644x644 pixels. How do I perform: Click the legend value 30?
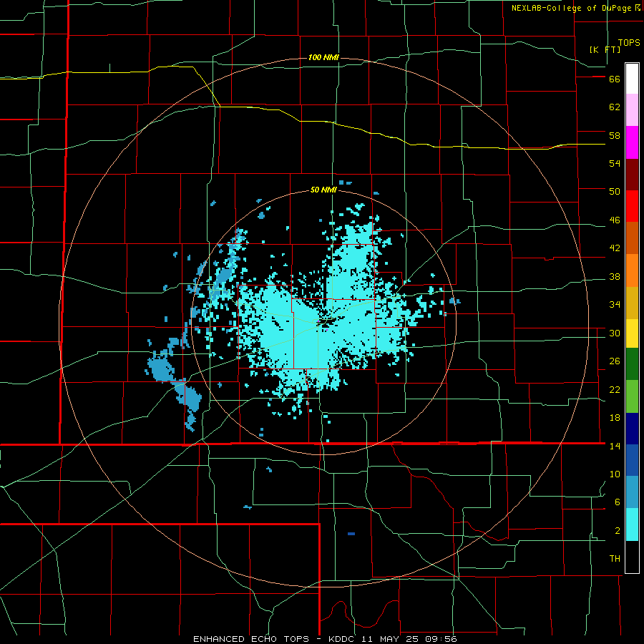click(x=615, y=333)
